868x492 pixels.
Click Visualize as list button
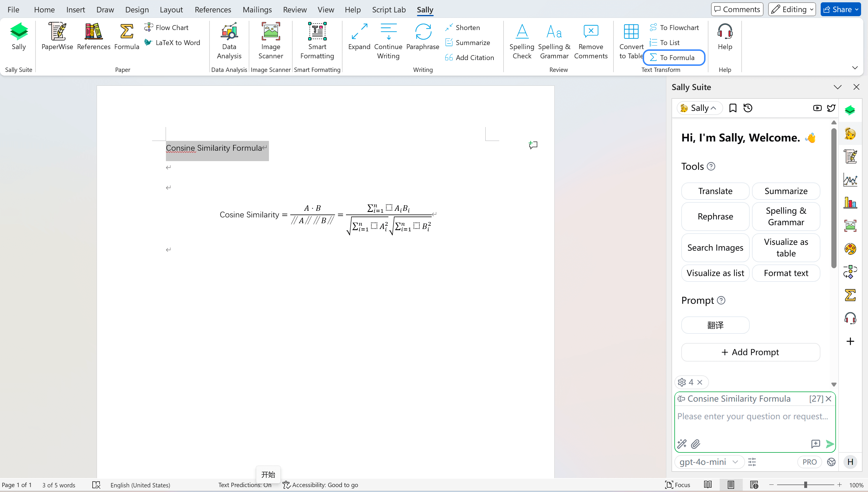pyautogui.click(x=715, y=273)
